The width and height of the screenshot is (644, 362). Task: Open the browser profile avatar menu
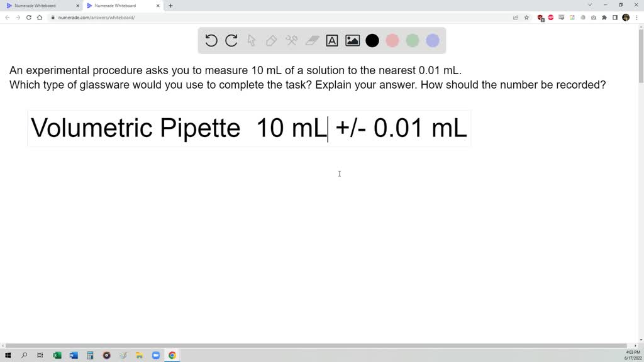coord(626,18)
